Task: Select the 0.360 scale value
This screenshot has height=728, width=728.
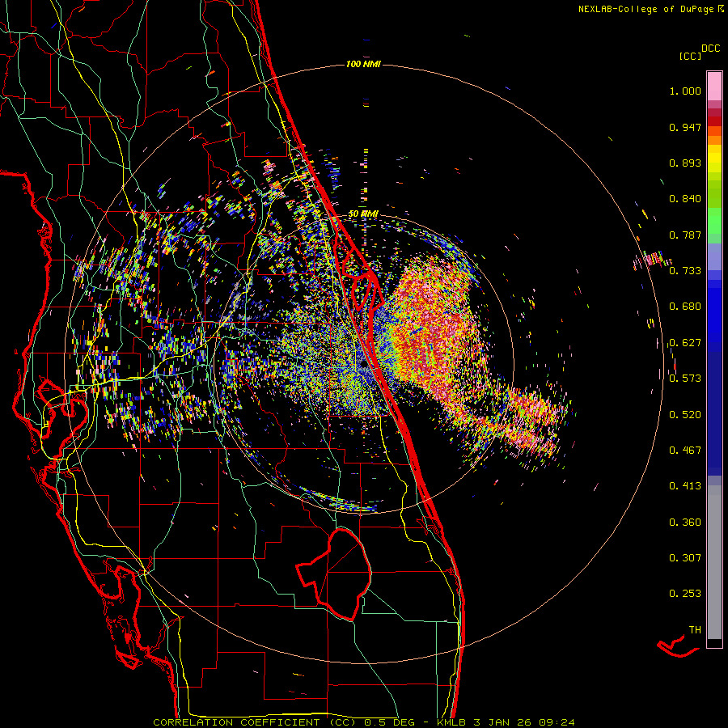Action: 685,523
